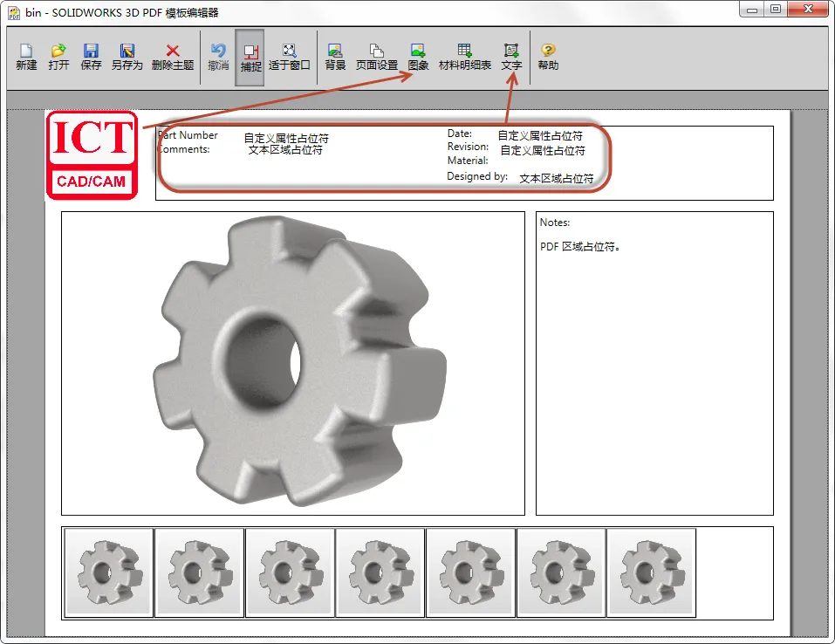Open the 背景 background tool

[335, 57]
